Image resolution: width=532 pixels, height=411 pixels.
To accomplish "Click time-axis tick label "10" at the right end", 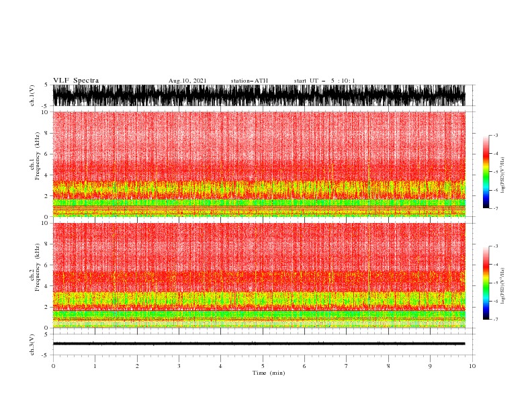I will click(x=472, y=366).
